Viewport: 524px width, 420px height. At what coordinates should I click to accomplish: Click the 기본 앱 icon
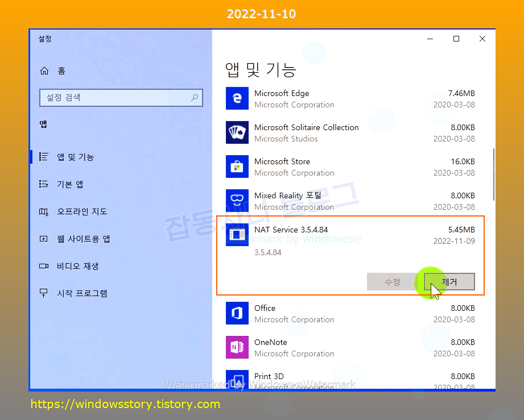pos(43,184)
